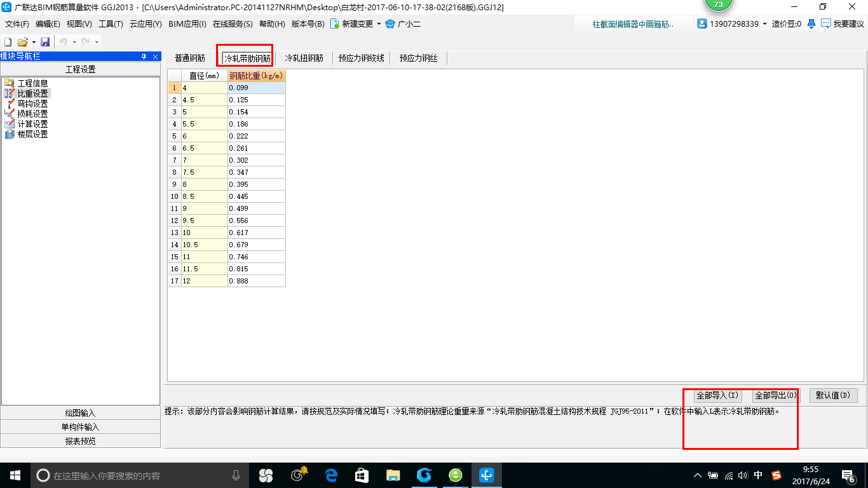Image resolution: width=868 pixels, height=488 pixels.
Task: Open Microsoft Edge from taskbar
Action: point(331,475)
